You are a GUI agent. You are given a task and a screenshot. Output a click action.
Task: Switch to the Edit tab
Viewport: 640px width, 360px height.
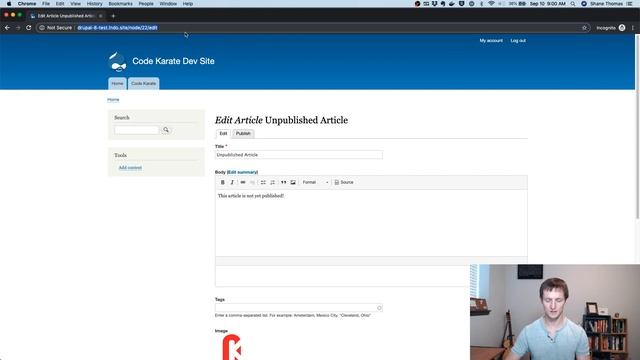(223, 133)
